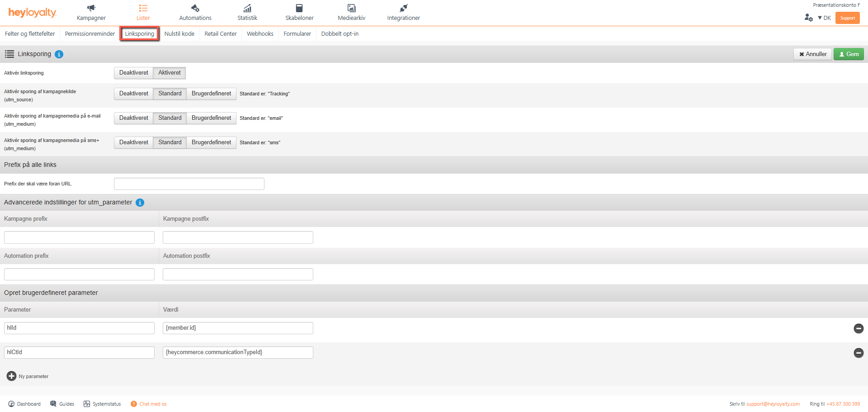Remove the hlId parameter row
The height and width of the screenshot is (412, 868).
coord(858,328)
